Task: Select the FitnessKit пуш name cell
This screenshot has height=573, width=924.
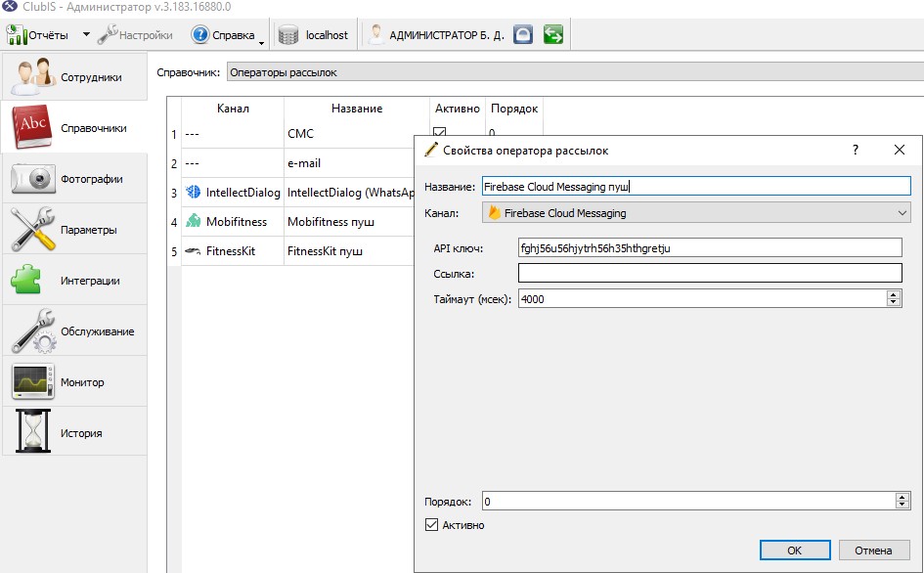Action: [x=349, y=251]
